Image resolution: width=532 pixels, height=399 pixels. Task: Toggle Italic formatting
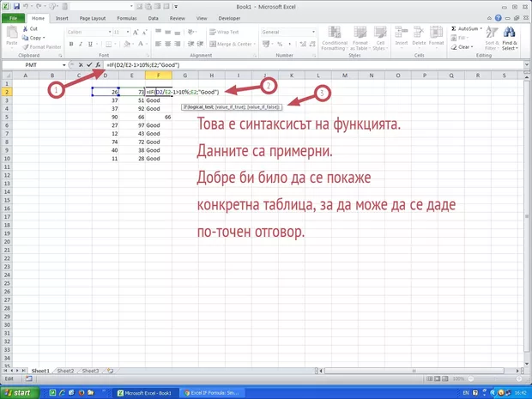[x=81, y=44]
